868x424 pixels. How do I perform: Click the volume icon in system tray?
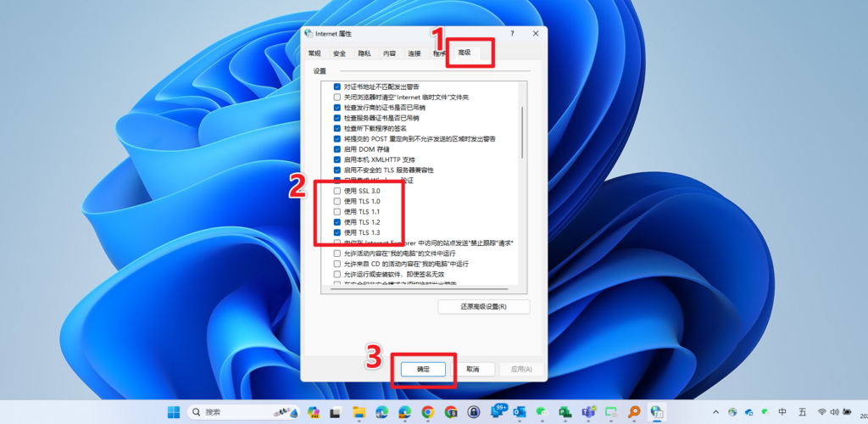[x=836, y=412]
